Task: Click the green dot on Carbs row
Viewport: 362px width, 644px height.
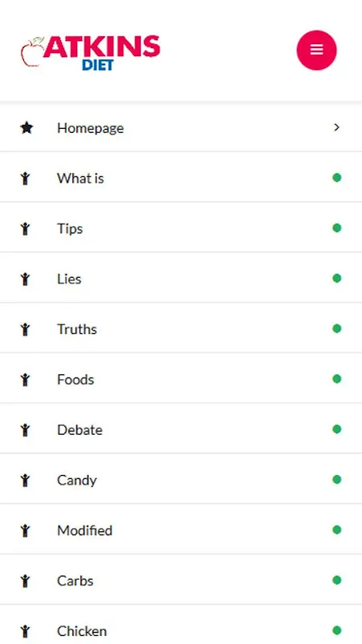Action: (337, 580)
